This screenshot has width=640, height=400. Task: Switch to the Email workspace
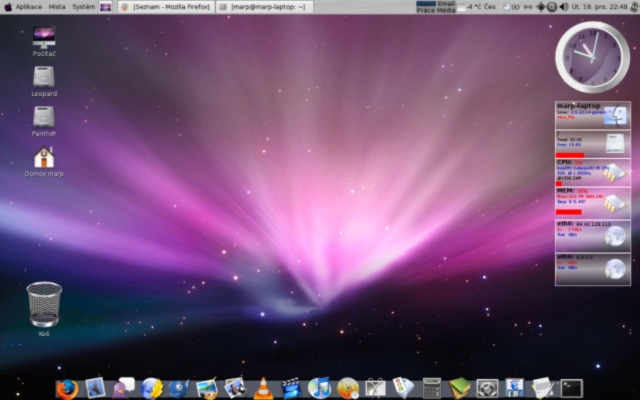click(446, 4)
